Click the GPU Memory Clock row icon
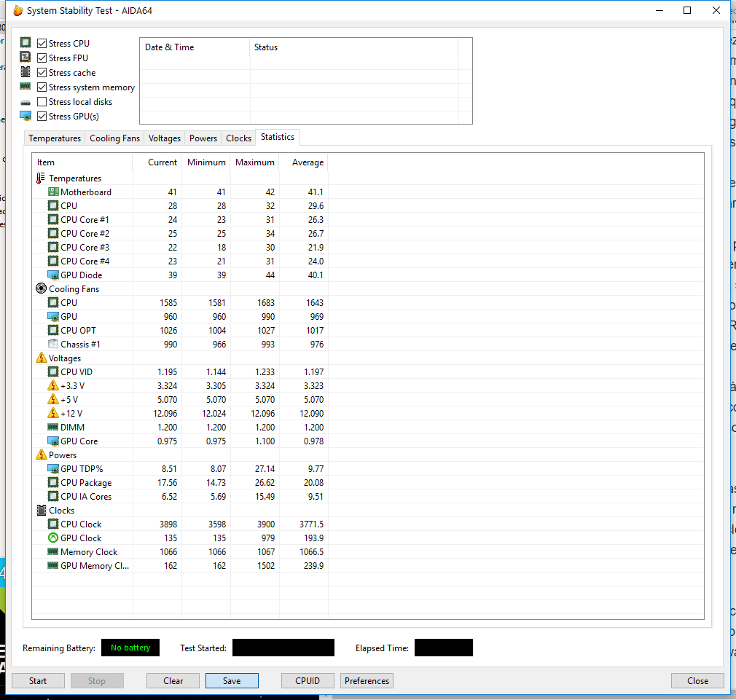Viewport: 736px width, 700px height. coord(53,565)
